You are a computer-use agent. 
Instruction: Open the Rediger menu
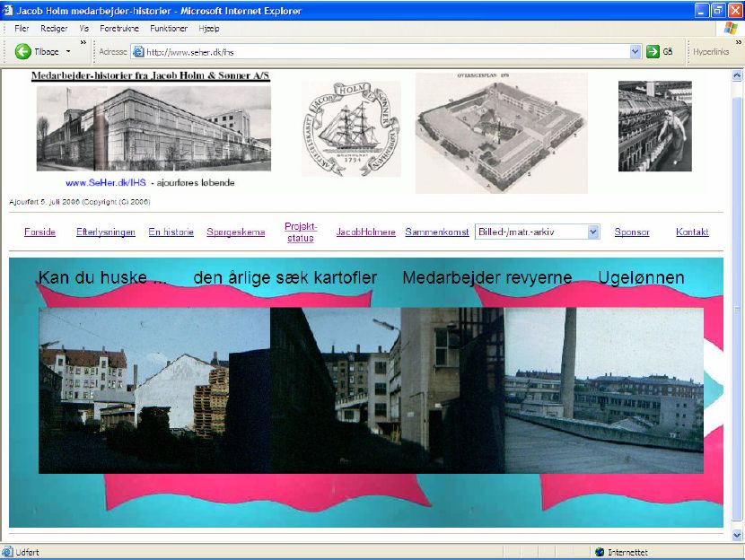click(54, 29)
